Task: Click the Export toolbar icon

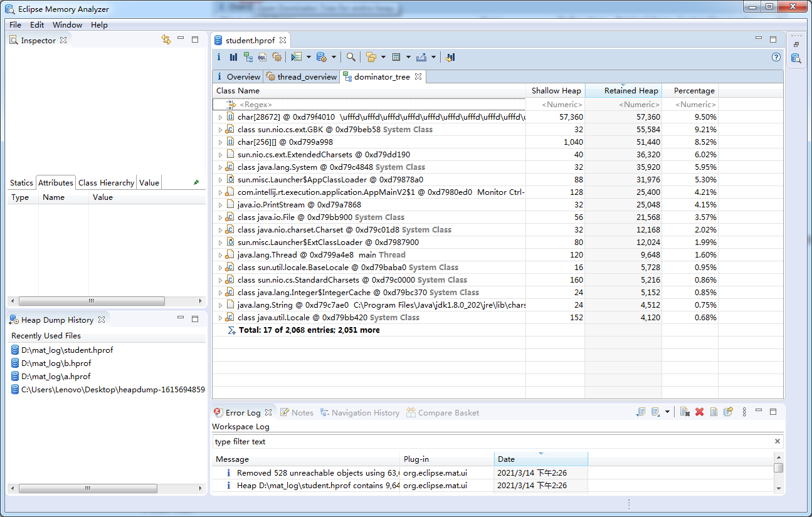Action: [x=421, y=57]
